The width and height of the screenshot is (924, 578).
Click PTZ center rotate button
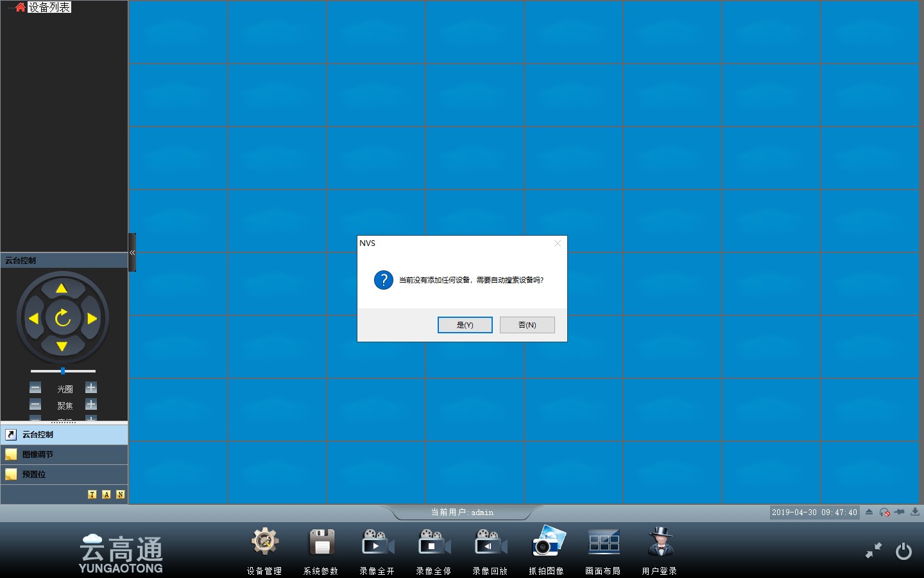pos(63,318)
